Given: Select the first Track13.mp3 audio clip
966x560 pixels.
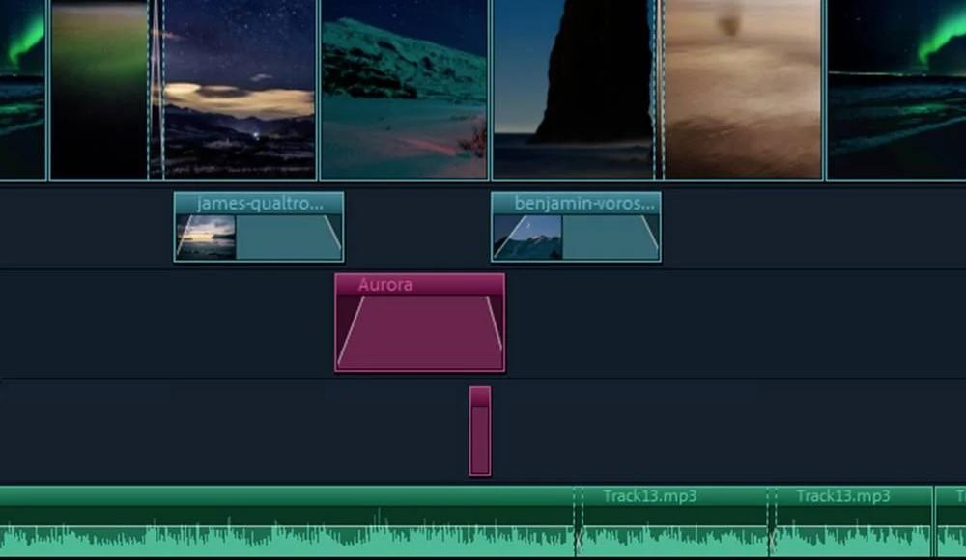Looking at the screenshot, I should coord(673,521).
